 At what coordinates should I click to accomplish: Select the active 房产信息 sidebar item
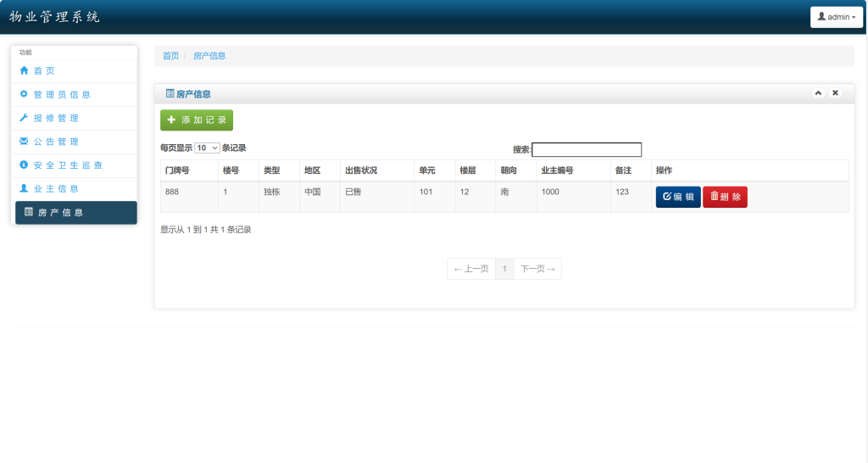tap(75, 213)
